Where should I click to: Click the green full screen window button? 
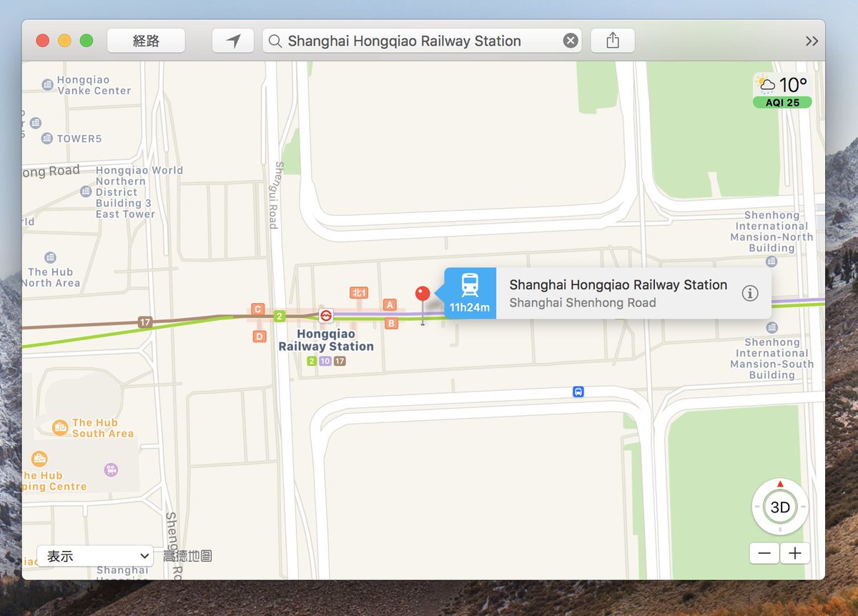tap(87, 41)
